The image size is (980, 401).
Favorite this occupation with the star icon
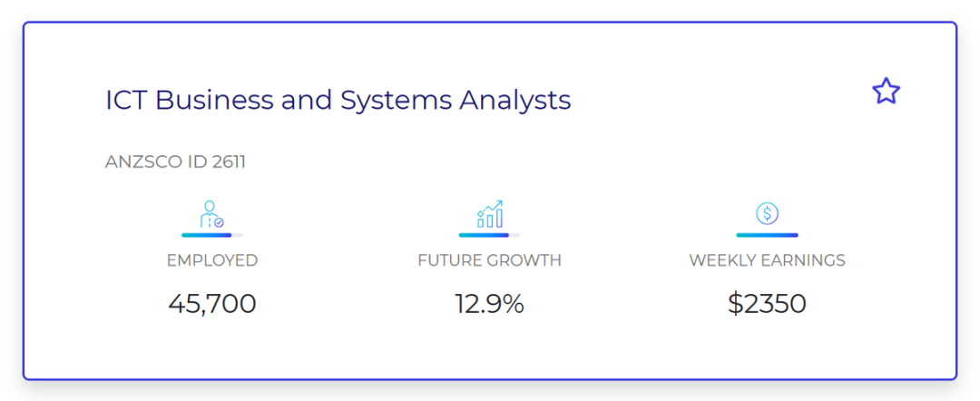point(886,92)
